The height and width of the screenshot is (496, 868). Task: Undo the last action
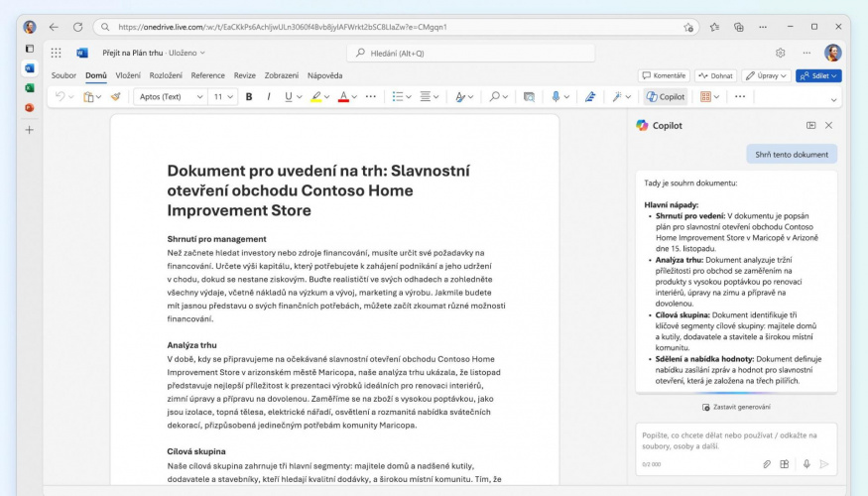[x=60, y=97]
